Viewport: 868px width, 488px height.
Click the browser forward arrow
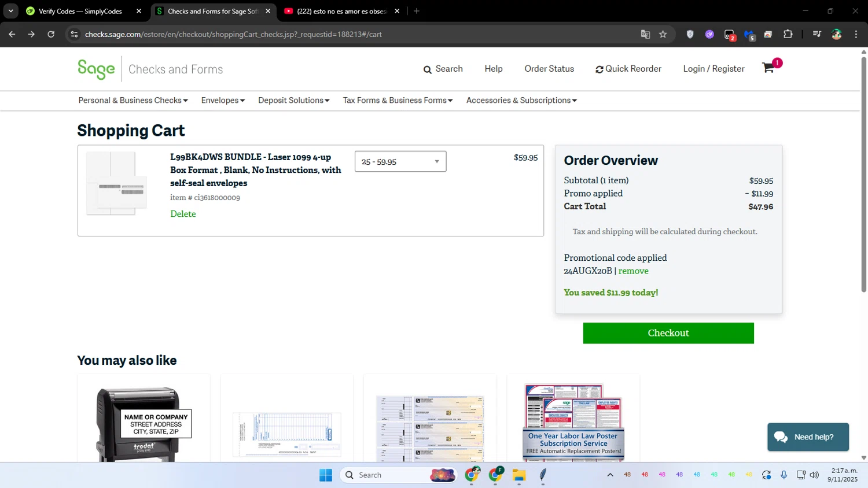[x=31, y=34]
